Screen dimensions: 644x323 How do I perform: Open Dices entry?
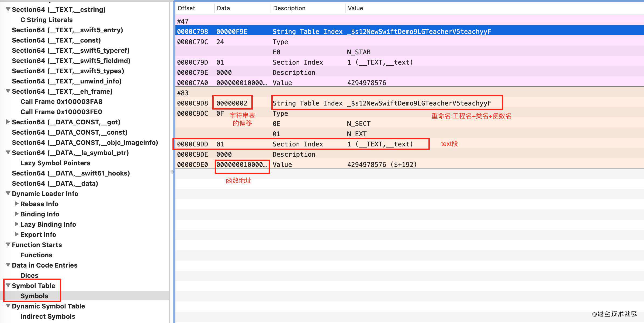pos(29,275)
